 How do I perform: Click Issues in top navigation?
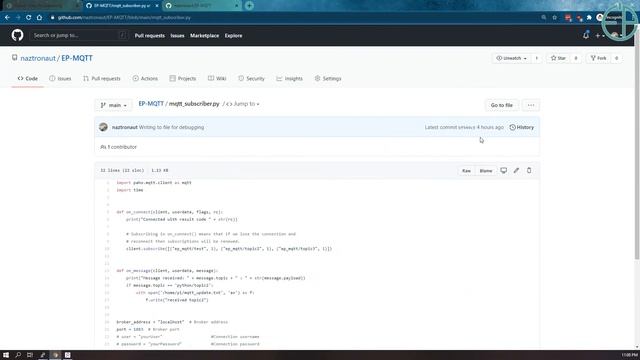click(177, 36)
